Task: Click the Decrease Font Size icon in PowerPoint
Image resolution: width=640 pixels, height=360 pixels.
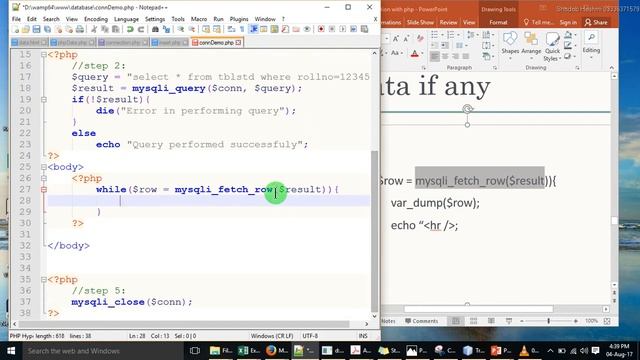Action: tap(407, 39)
